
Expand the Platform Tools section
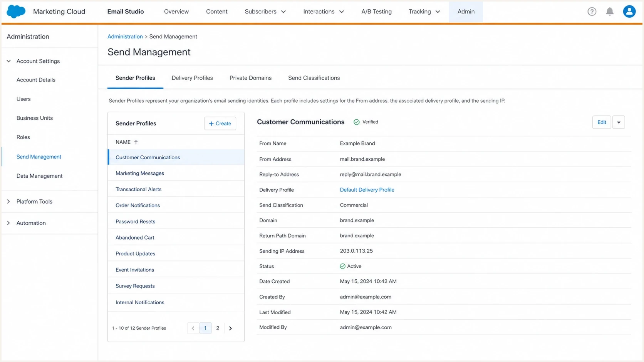(8, 202)
